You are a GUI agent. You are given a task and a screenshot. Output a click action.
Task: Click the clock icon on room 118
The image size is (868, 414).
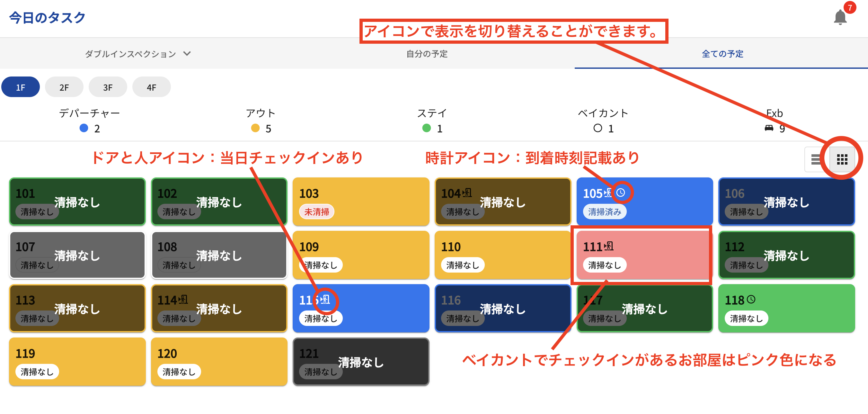click(x=751, y=299)
